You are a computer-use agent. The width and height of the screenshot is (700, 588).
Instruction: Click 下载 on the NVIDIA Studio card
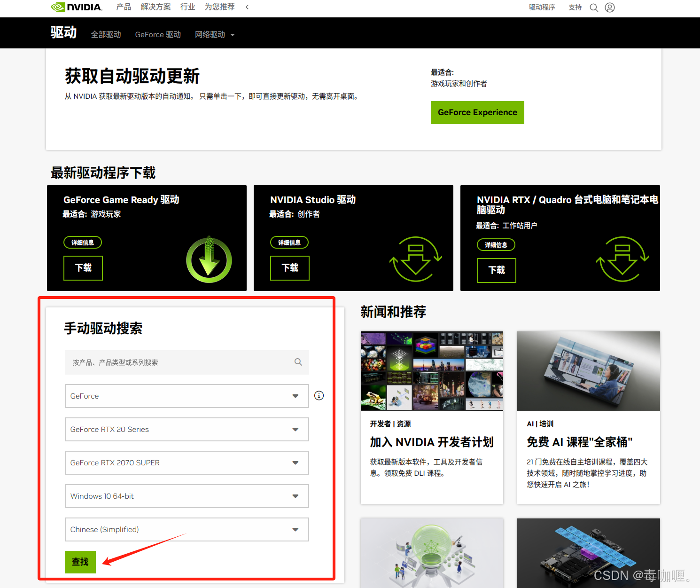290,268
